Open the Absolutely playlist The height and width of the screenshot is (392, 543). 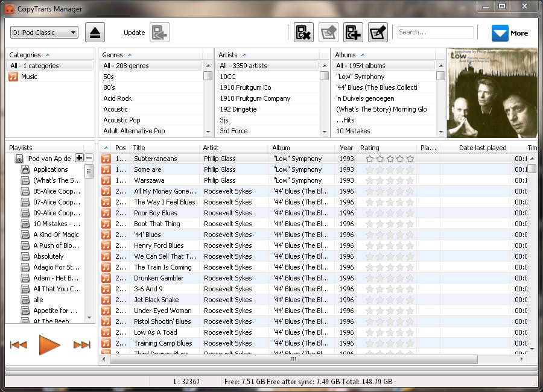(48, 256)
